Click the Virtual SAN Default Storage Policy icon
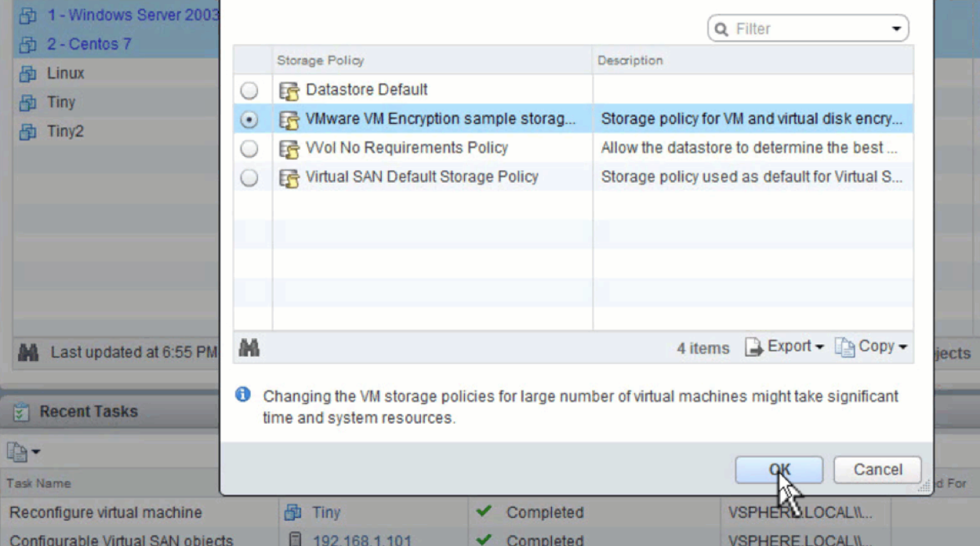The height and width of the screenshot is (546, 980). (x=289, y=178)
